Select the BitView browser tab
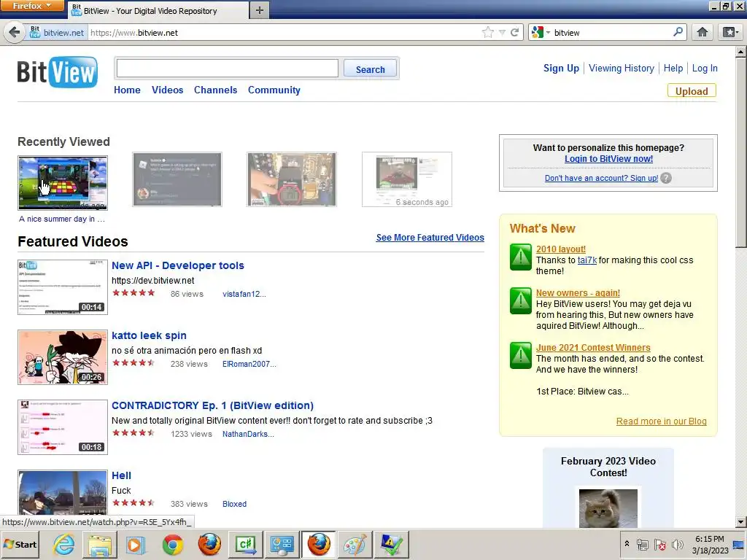 [x=158, y=10]
